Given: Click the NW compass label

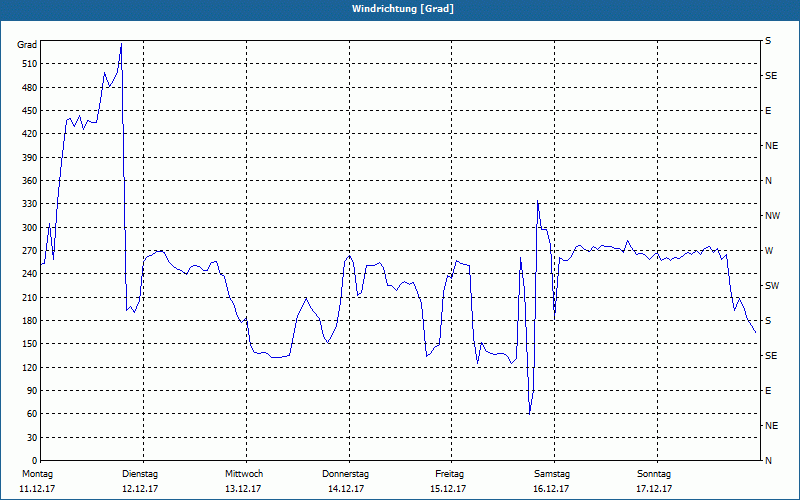Looking at the screenshot, I should (x=772, y=216).
